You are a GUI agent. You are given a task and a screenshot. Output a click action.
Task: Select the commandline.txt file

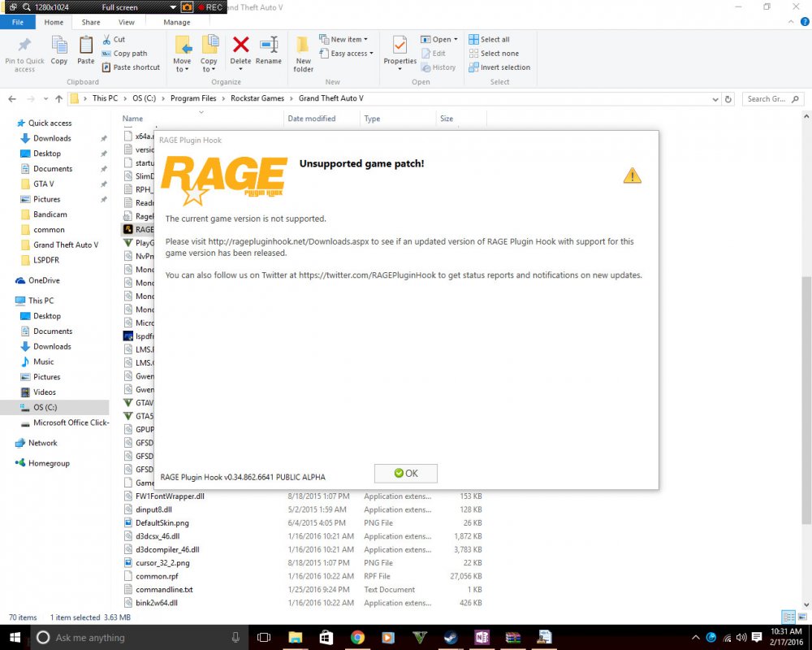[x=164, y=590]
